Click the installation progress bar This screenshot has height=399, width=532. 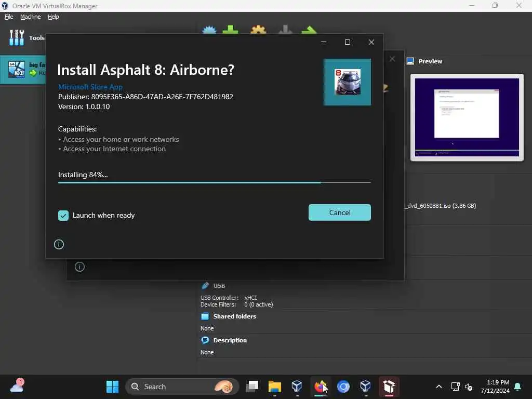point(214,182)
